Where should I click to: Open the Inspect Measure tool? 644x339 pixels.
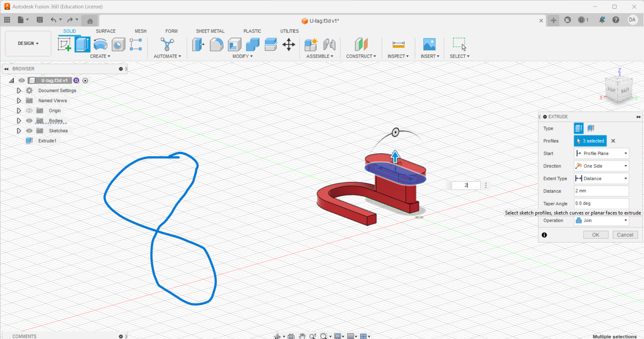[398, 45]
